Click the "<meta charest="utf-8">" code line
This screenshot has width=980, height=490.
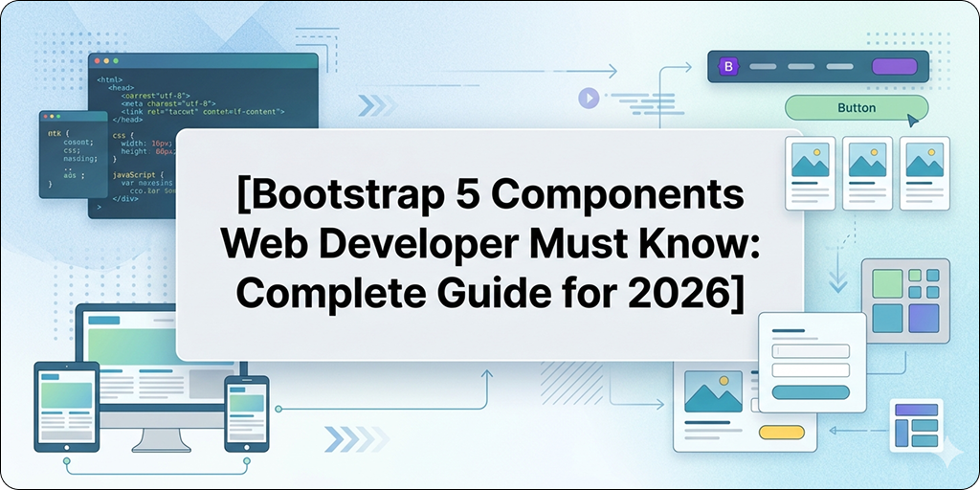tap(168, 103)
